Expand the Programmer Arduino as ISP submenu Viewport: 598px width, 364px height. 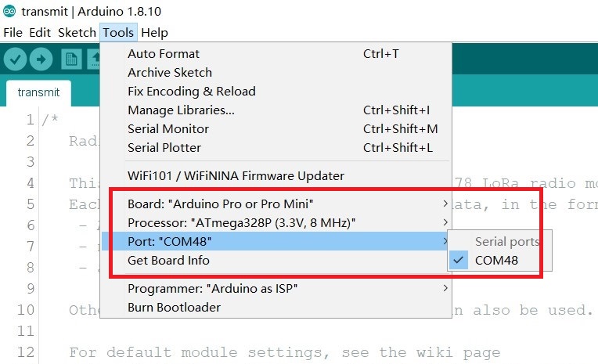(276, 288)
